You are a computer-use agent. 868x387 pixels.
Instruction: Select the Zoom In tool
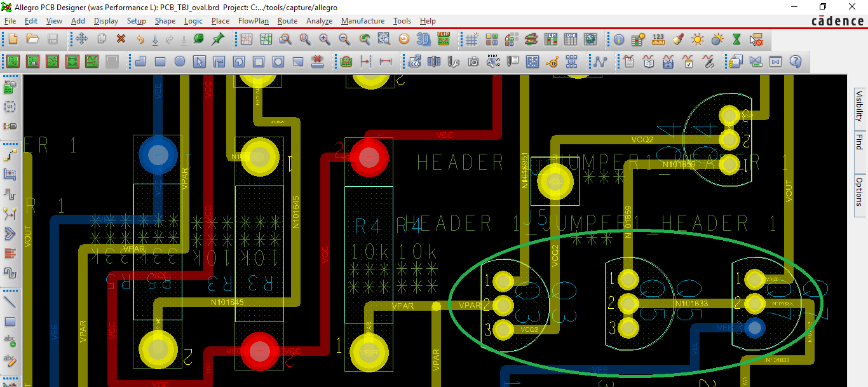324,39
